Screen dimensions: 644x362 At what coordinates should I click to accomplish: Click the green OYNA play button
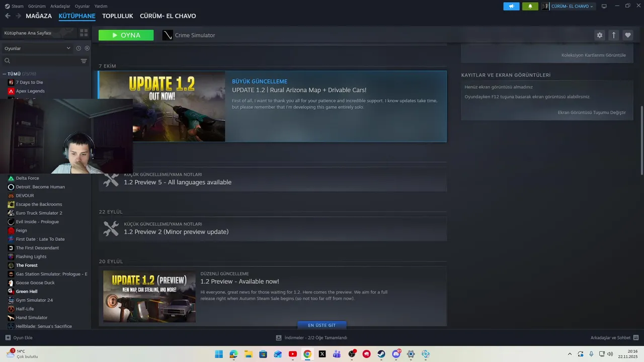click(126, 35)
